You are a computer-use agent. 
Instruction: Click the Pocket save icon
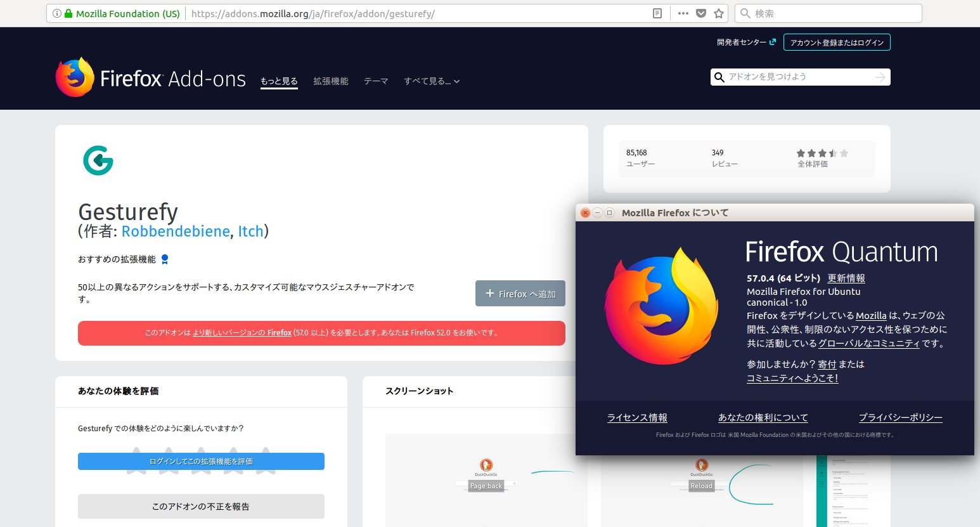[x=701, y=13]
